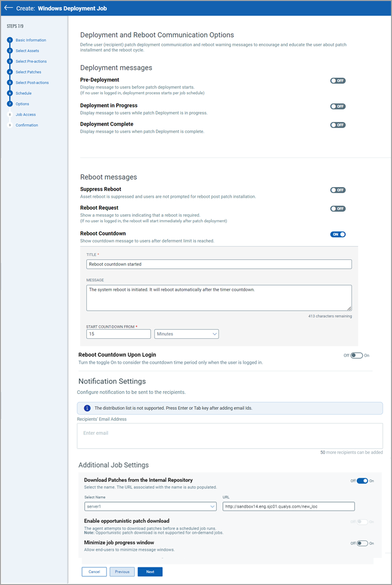Click the reboot countdown Title field
Viewport: 392px width, 585px height.
point(219,264)
